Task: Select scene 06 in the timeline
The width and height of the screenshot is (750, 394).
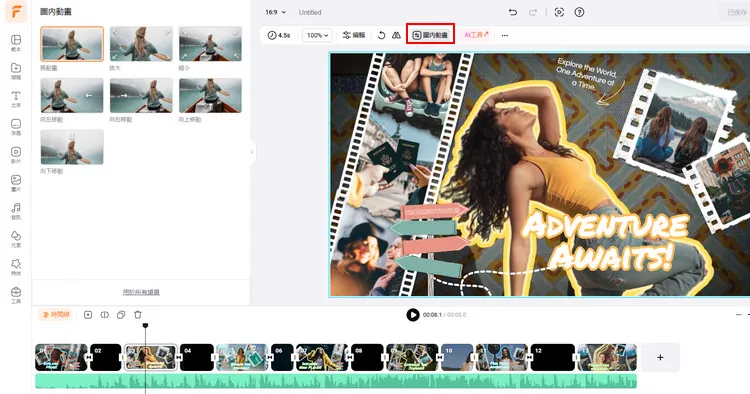Action: pyautogui.click(x=282, y=357)
